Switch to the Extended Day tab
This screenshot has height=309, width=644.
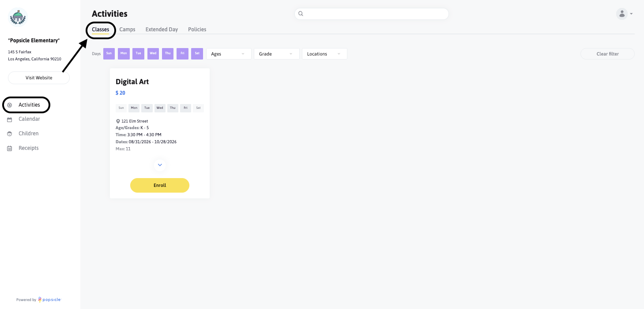pyautogui.click(x=162, y=30)
